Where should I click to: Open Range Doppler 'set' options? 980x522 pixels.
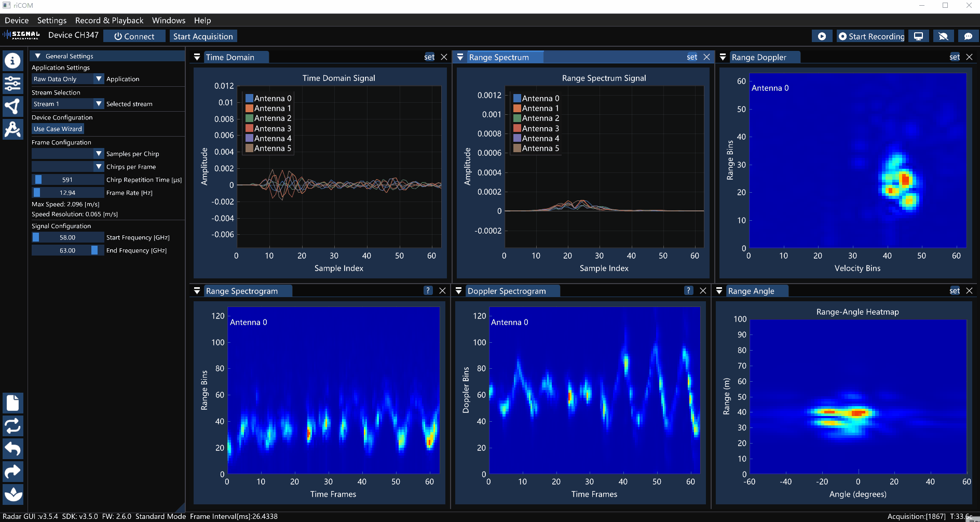pyautogui.click(x=955, y=57)
